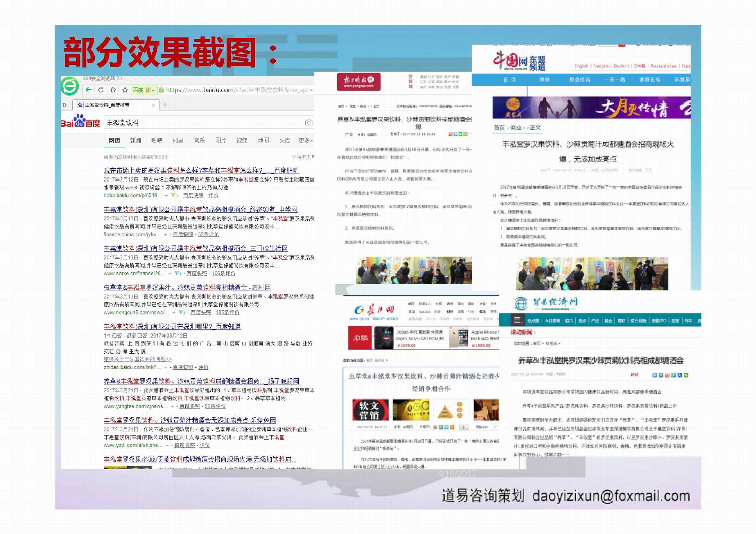Viewport: 756px width, 534px height.
Task: Open the 贸易经济网 hamburger menu icon
Action: coord(517,320)
